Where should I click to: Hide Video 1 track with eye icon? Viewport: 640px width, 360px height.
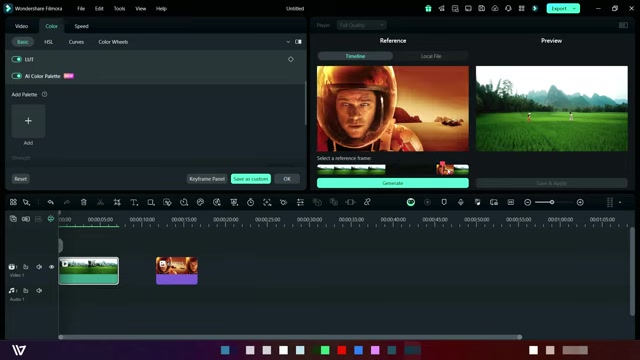(51, 267)
